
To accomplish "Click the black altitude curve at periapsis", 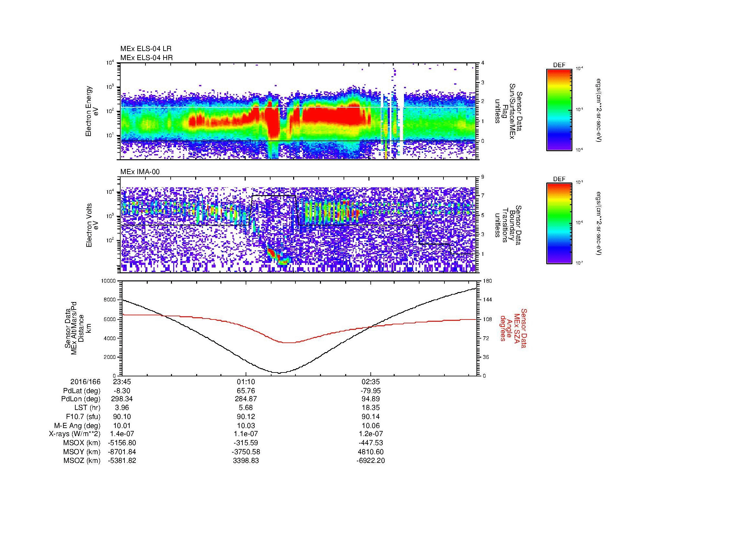I will click(279, 372).
